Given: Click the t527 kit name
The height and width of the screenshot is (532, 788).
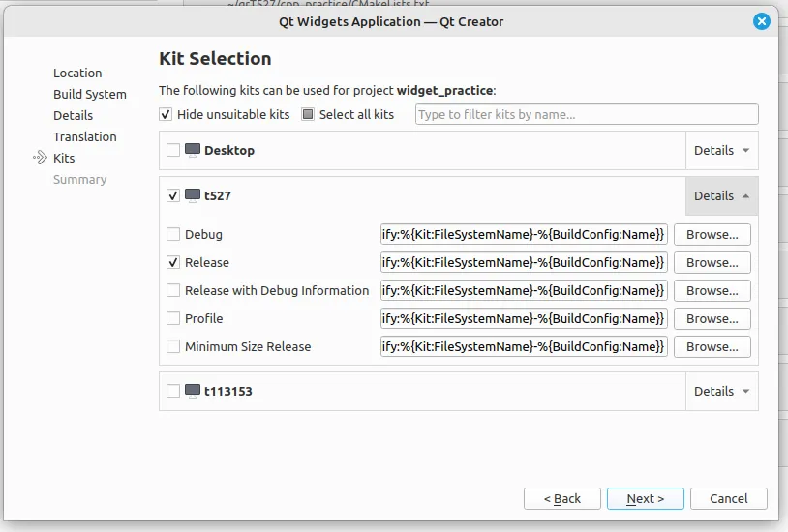Looking at the screenshot, I should pos(218,195).
